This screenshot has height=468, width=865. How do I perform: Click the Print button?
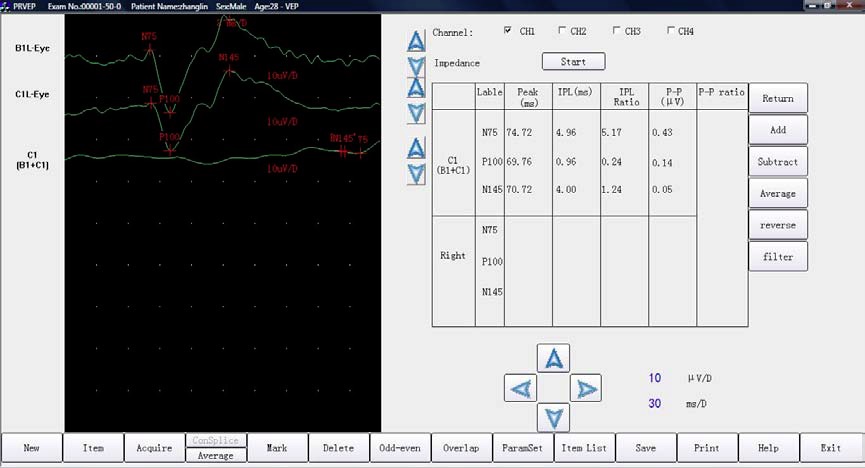coord(707,448)
